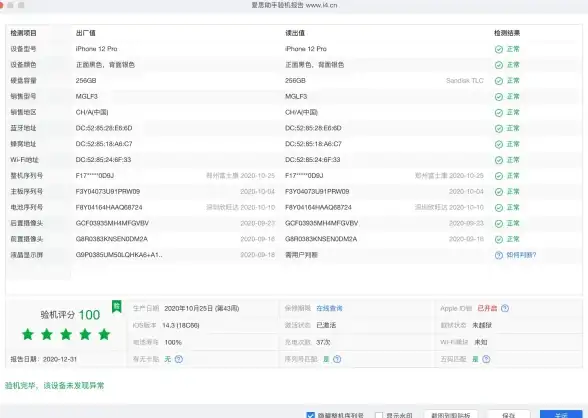This screenshot has width=588, height=418.
Task: Click the 未越狱 jailbreak status value
Action: click(482, 325)
